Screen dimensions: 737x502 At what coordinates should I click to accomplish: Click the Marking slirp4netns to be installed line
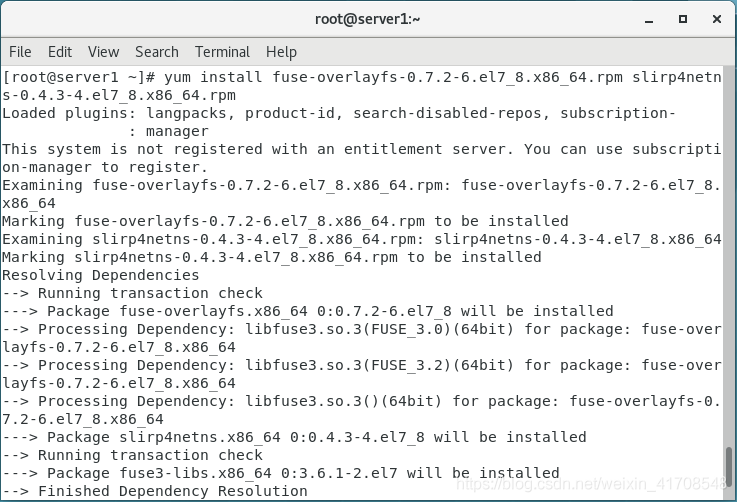tap(272, 257)
